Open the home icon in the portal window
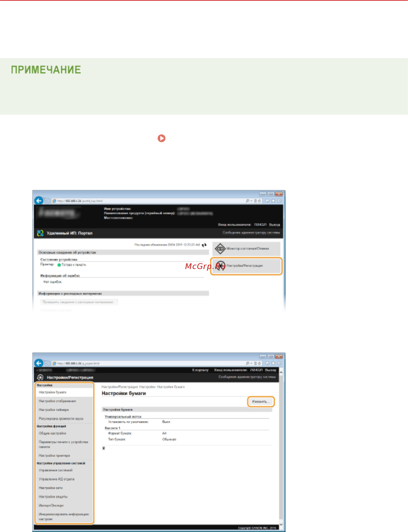The image size is (408, 532). pyautogui.click(x=267, y=201)
